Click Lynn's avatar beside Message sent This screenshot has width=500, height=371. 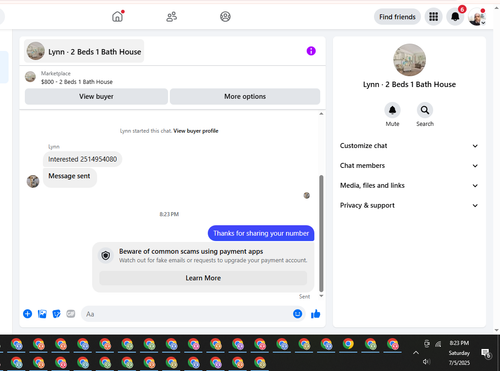pyautogui.click(x=33, y=181)
